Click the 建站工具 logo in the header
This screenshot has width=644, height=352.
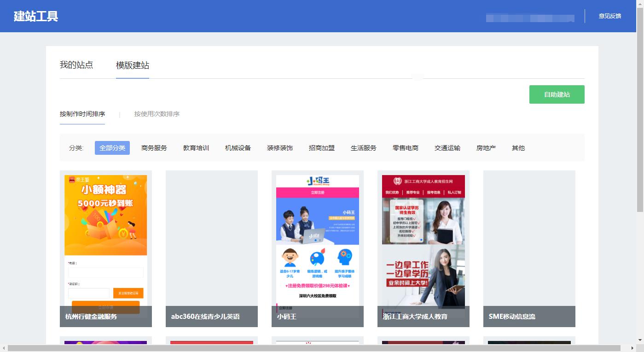35,16
